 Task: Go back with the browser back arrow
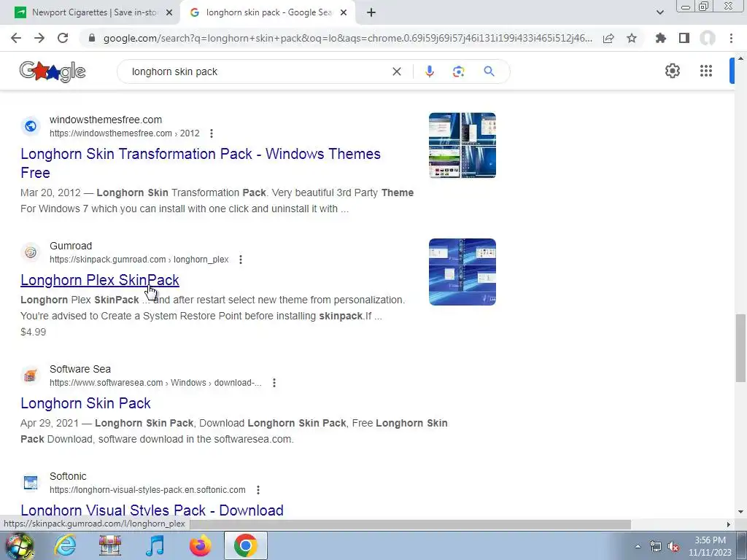[16, 38]
